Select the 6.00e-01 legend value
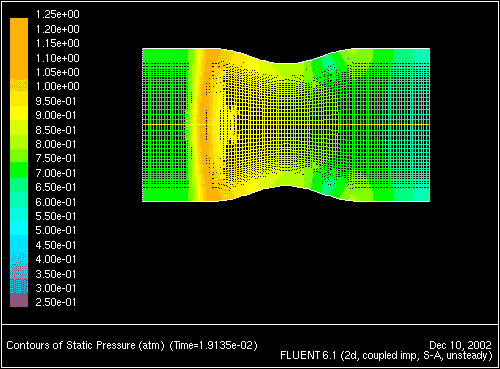 click(56, 202)
